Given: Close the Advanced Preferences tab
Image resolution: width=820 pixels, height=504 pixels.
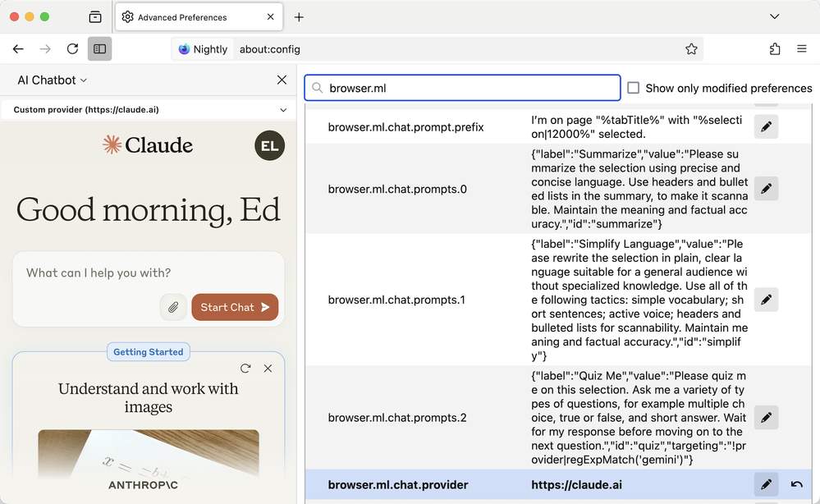Looking at the screenshot, I should [270, 16].
